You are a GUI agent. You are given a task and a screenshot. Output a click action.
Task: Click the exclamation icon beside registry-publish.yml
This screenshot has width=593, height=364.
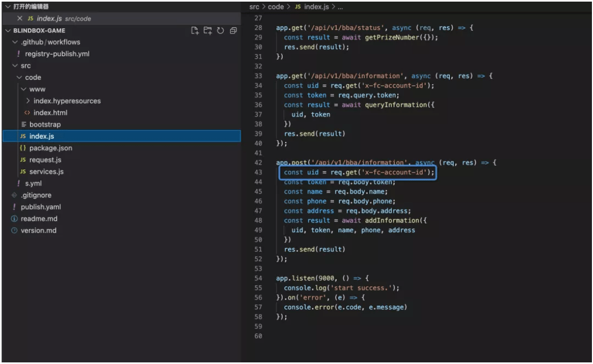tap(19, 54)
